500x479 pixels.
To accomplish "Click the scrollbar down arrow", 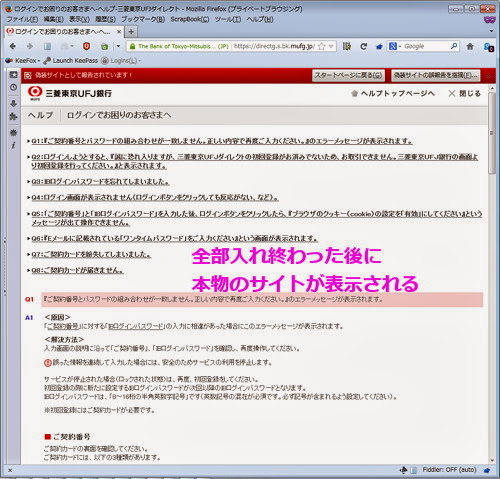I will (x=492, y=460).
